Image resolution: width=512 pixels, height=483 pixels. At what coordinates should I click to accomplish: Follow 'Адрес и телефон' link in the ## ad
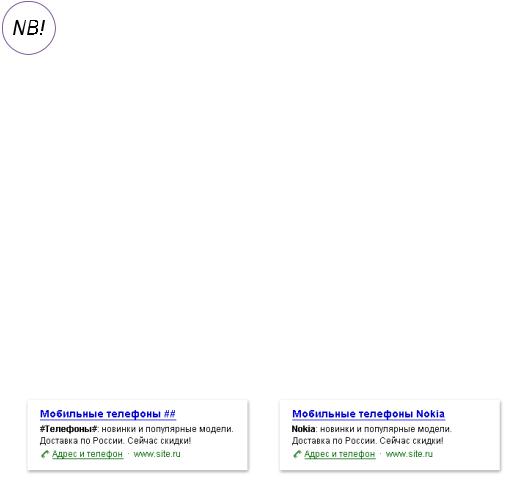(88, 454)
